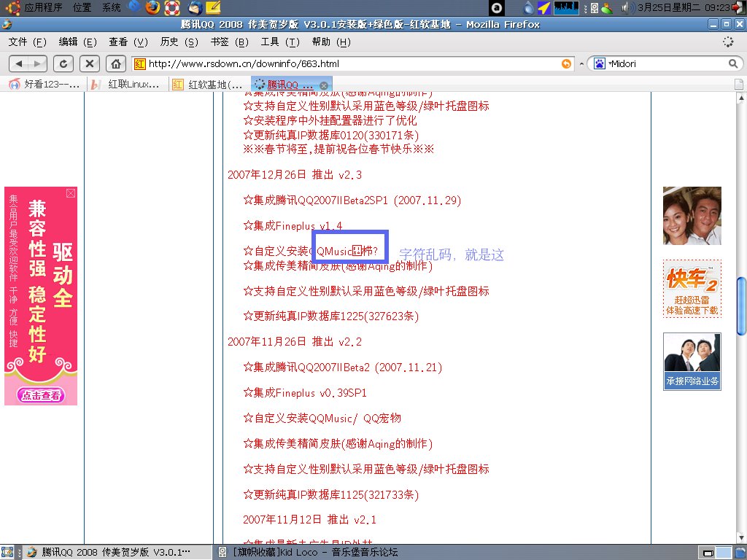747x560 pixels.
Task: Click the URL address field
Action: pos(354,64)
